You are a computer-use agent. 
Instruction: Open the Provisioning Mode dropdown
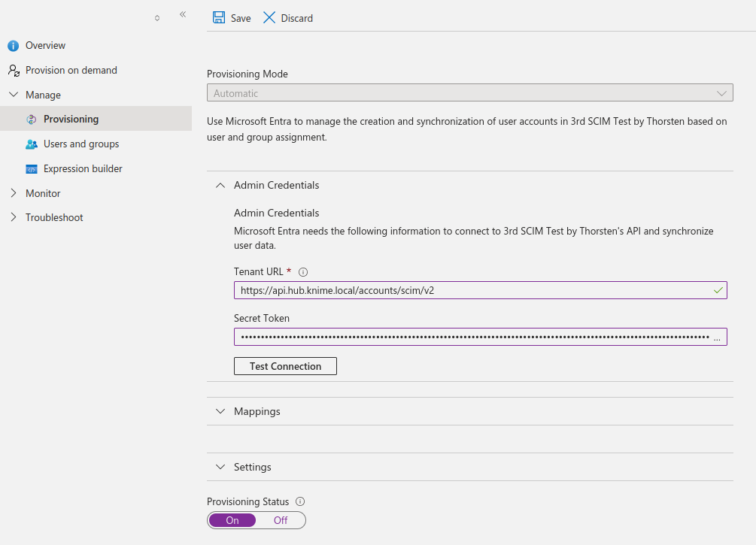[x=469, y=93]
